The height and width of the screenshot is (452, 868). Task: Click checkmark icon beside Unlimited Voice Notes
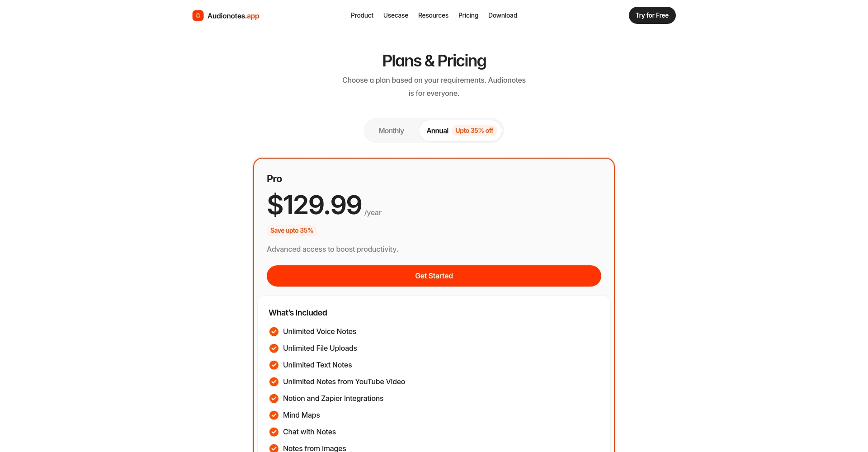point(274,332)
